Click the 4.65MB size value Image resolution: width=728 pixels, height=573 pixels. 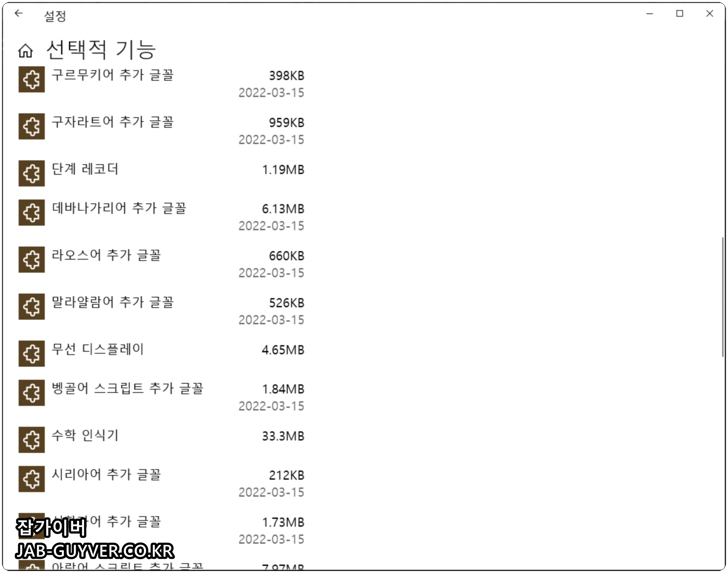coord(283,350)
